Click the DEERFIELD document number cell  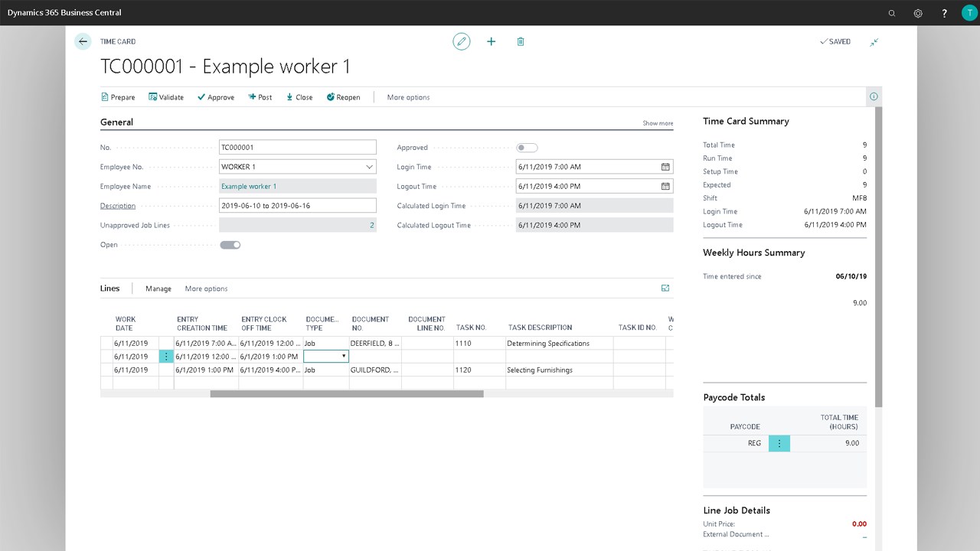pyautogui.click(x=375, y=344)
